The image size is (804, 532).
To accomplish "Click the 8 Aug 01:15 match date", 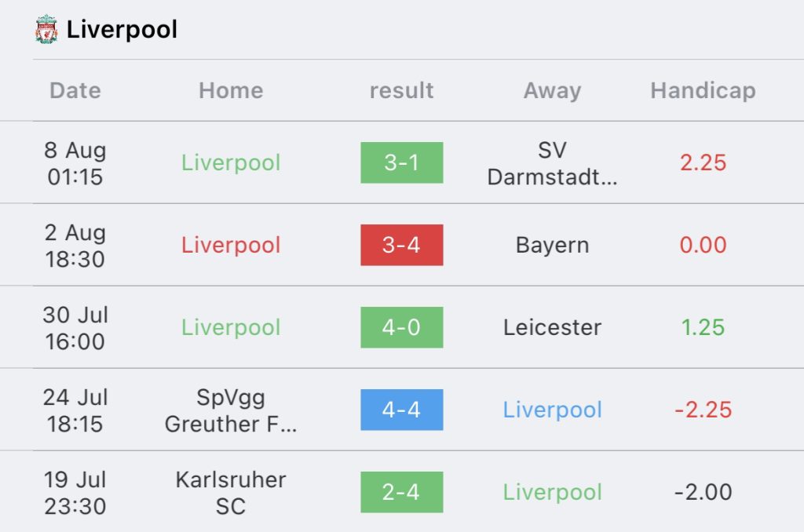I will pyautogui.click(x=75, y=163).
